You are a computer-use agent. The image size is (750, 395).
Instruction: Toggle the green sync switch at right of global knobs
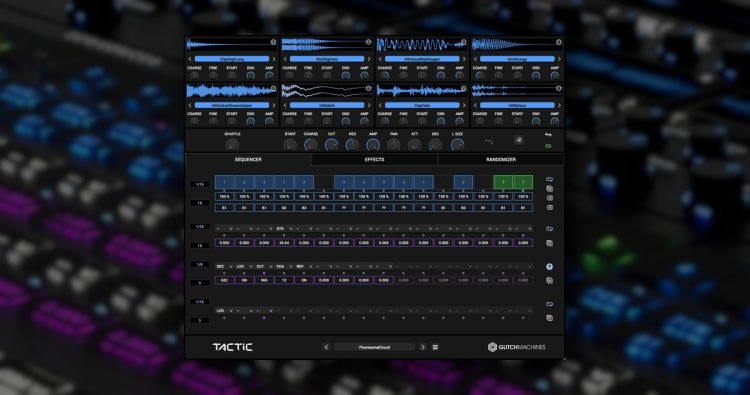tap(548, 146)
